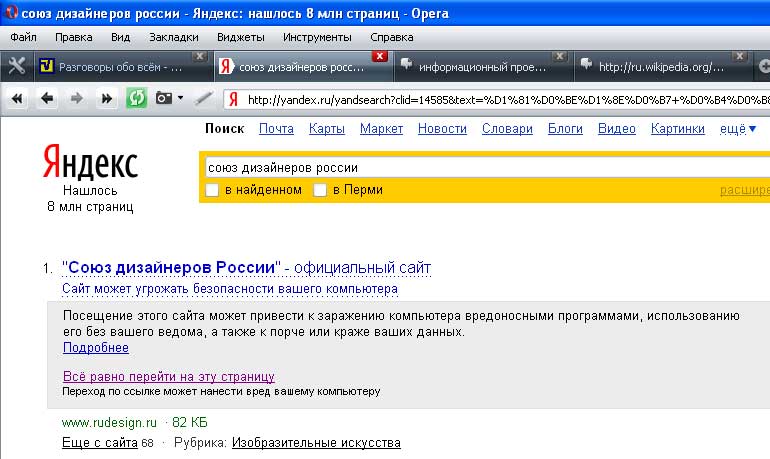This screenshot has height=459, width=770.
Task: Click the camera image display icon
Action: pos(164,98)
